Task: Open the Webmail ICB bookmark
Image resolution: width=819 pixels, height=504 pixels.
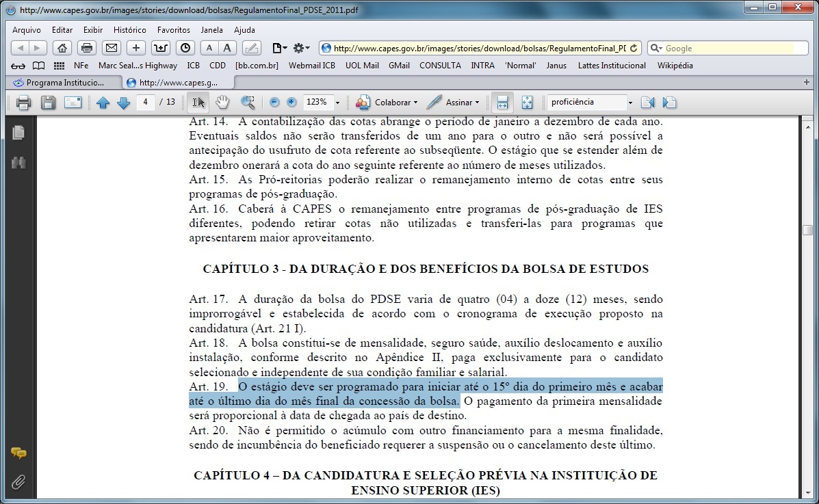Action: click(312, 66)
